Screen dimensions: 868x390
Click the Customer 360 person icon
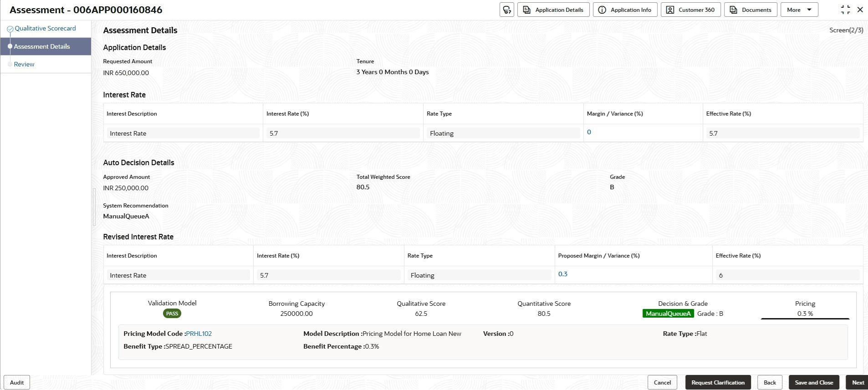click(670, 10)
